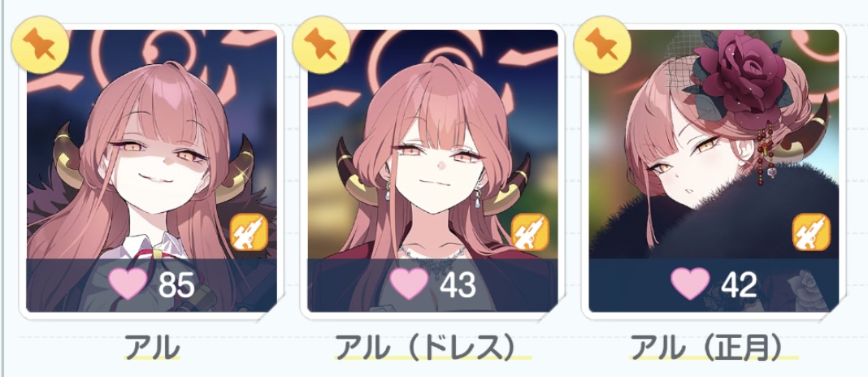Viewport: 868px width, 377px height.
Task: Open the アル（ドレス）character portrait
Action: [x=433, y=171]
